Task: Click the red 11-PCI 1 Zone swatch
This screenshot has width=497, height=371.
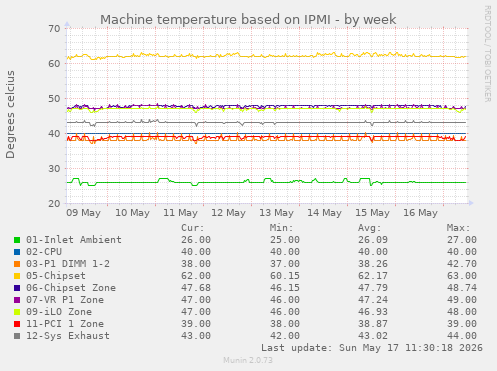Action: click(x=17, y=324)
